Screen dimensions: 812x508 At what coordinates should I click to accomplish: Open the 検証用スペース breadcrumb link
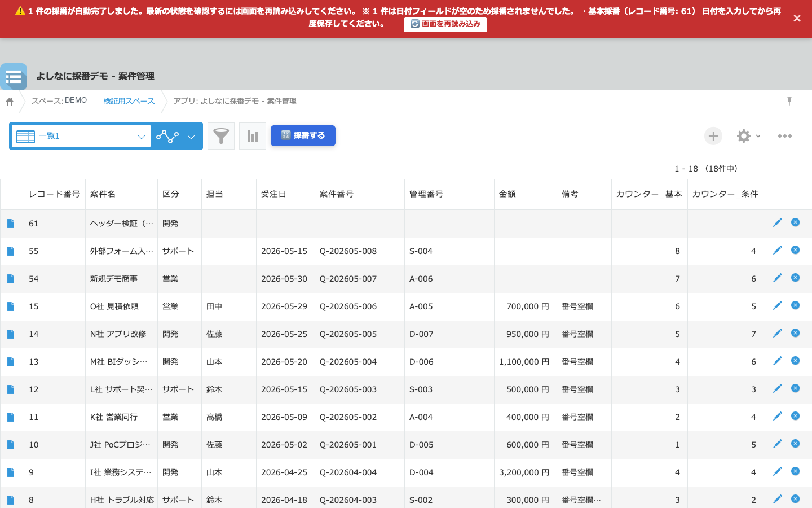(x=129, y=101)
